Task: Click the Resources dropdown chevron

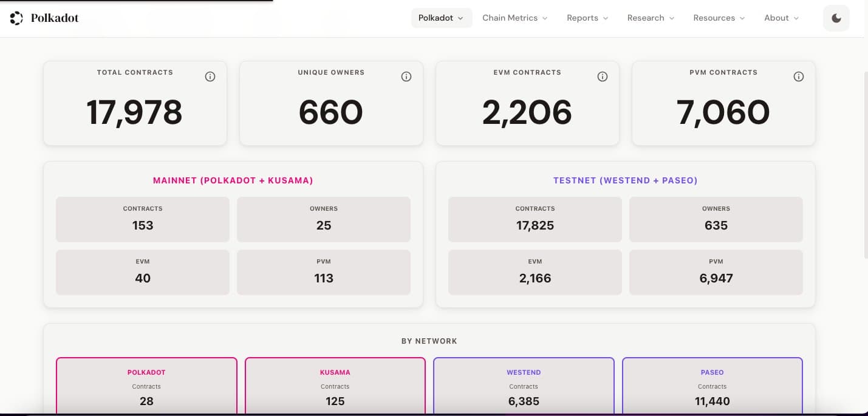Action: pyautogui.click(x=743, y=18)
